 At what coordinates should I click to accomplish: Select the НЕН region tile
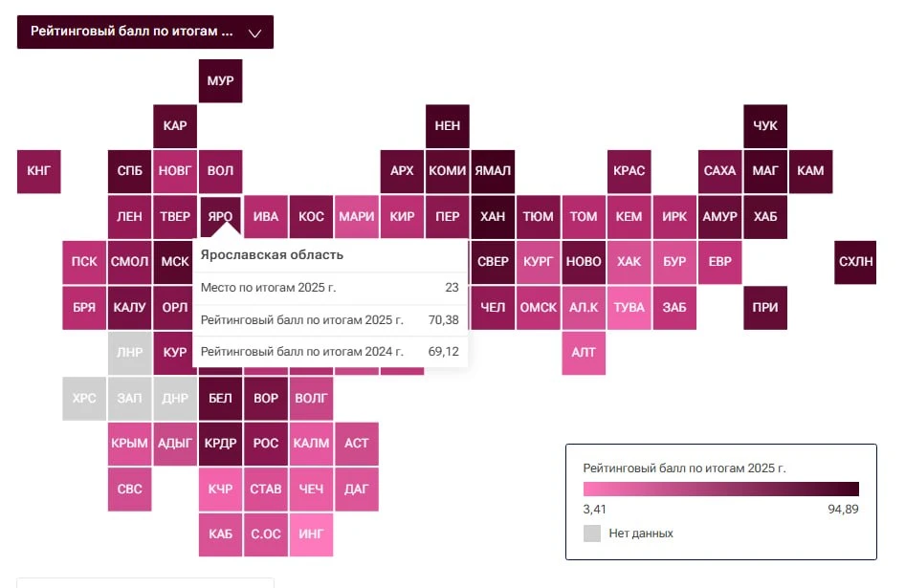pyautogui.click(x=448, y=126)
